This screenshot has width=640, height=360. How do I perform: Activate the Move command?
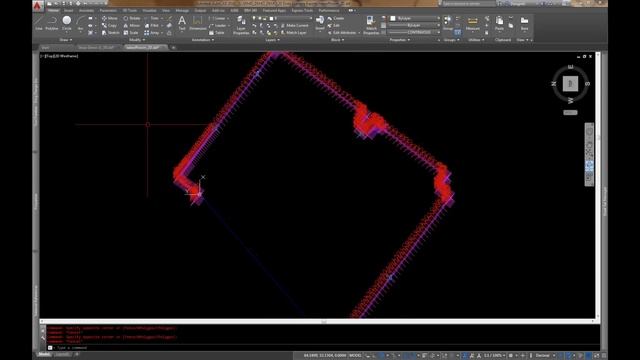(109, 18)
